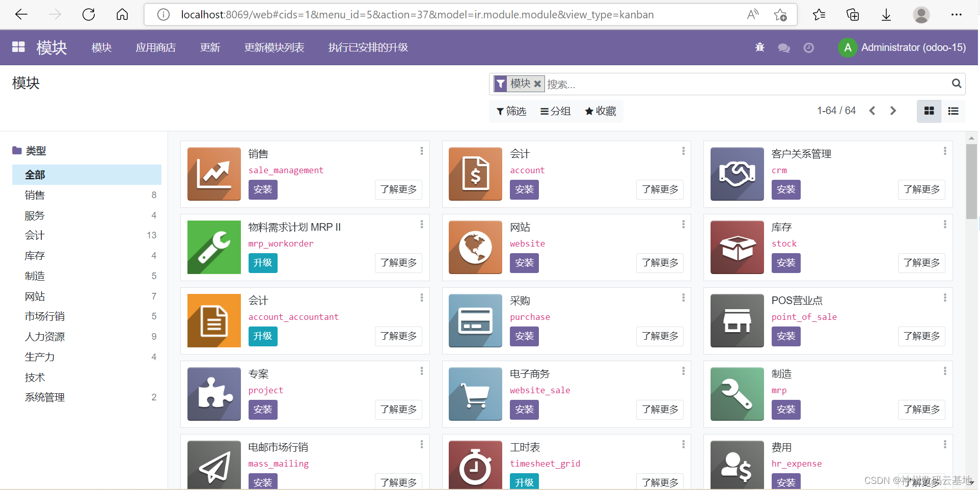Open the Administrator user menu
Viewport: 980px width, 490px height.
pos(902,47)
